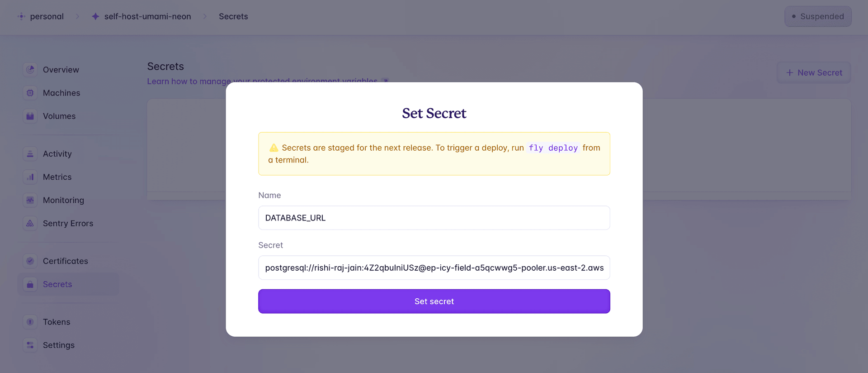
Task: Click the New Secret button
Action: [x=814, y=73]
